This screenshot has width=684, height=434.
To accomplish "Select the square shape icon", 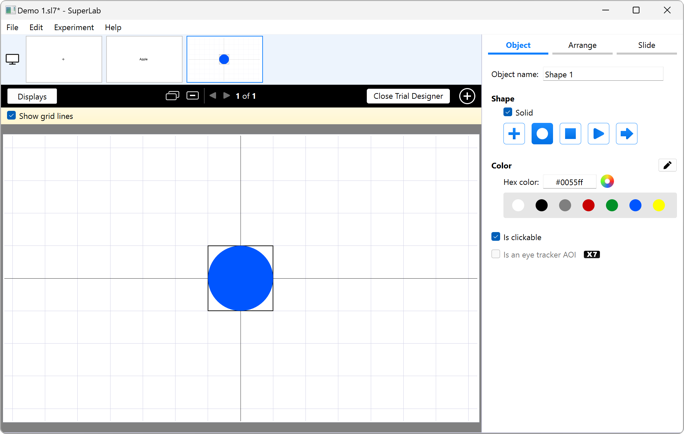I will [x=570, y=134].
